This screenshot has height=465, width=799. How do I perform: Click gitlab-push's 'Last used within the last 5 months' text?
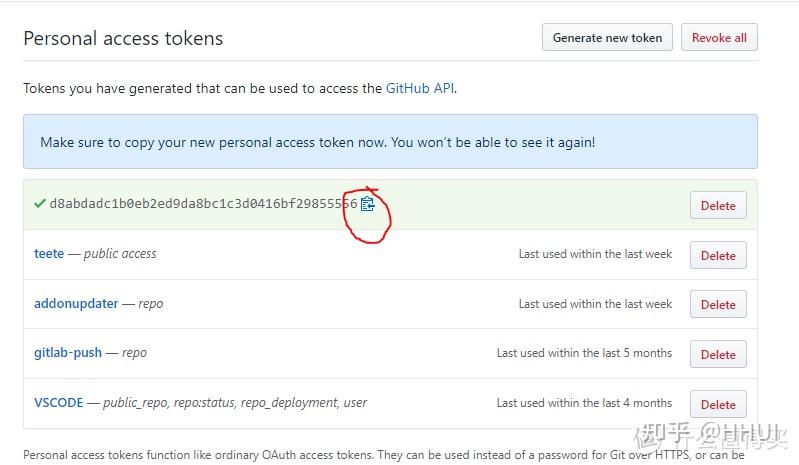click(x=584, y=353)
